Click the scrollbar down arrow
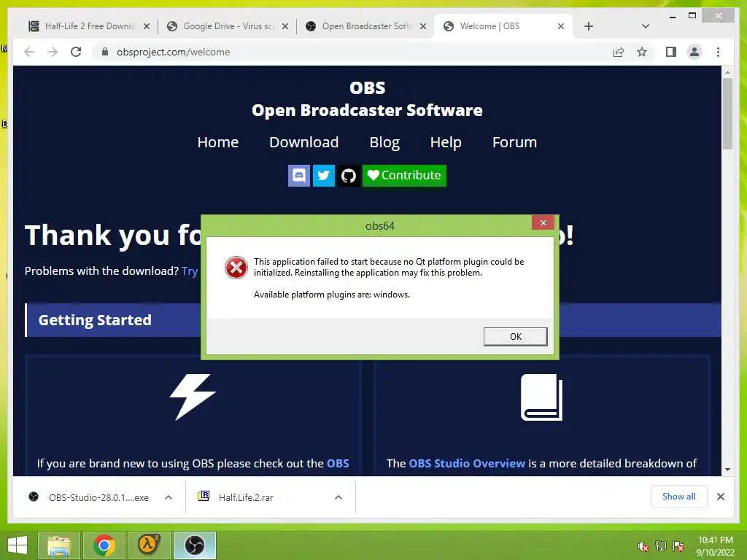Viewport: 747px width, 560px height. [727, 470]
